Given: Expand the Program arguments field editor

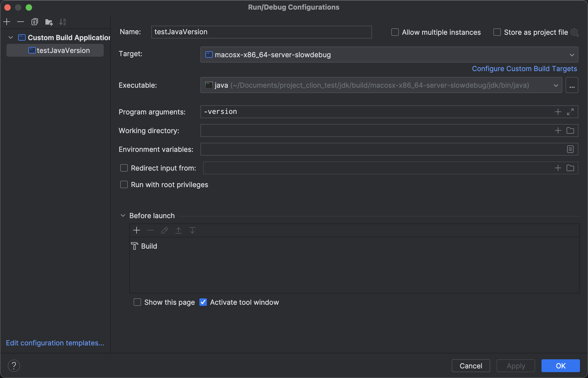Looking at the screenshot, I should pos(570,112).
